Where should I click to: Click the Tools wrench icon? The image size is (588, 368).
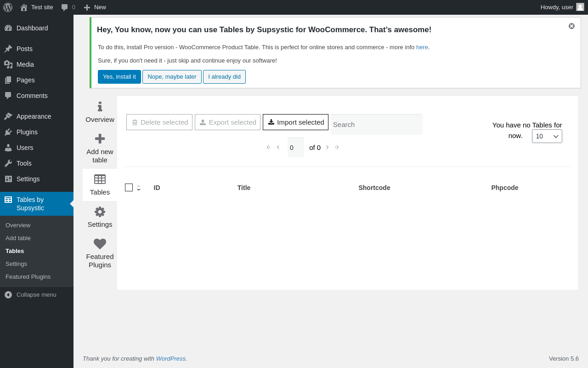tap(8, 163)
